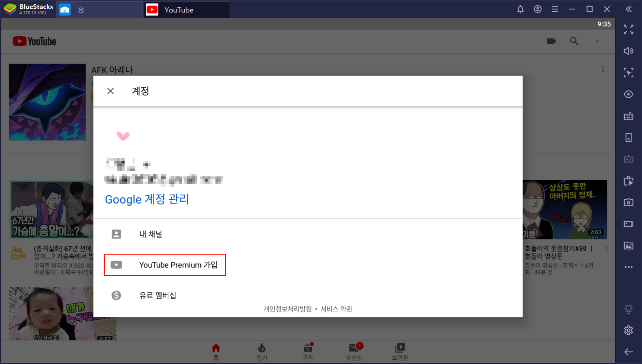The height and width of the screenshot is (364, 642).
Task: Click the rotate device phone icon
Action: (x=629, y=137)
